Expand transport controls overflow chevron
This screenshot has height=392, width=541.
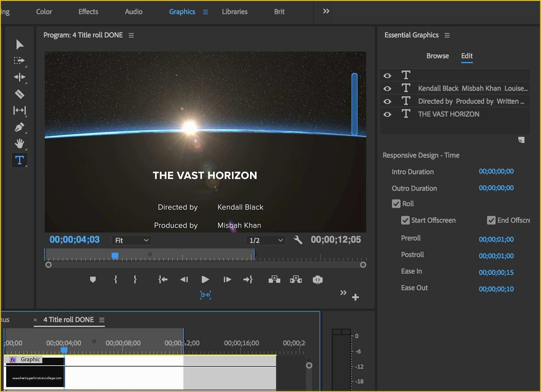click(343, 293)
